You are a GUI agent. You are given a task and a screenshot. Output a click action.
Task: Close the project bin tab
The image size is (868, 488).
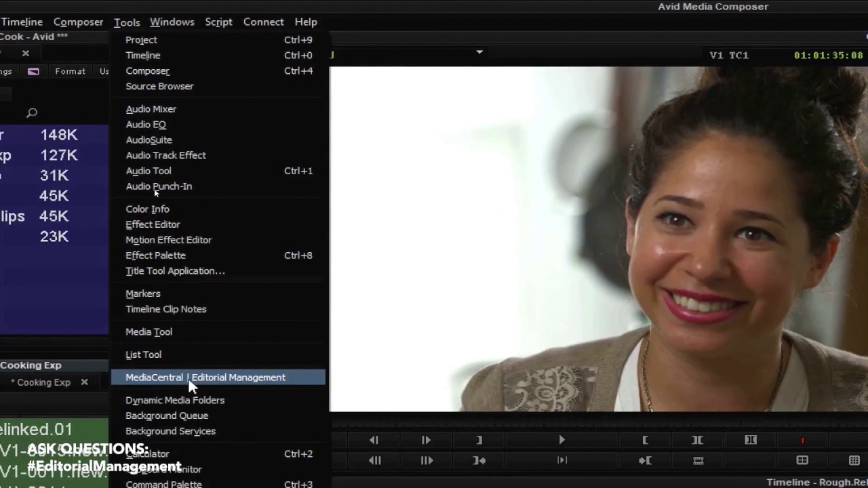pyautogui.click(x=26, y=53)
